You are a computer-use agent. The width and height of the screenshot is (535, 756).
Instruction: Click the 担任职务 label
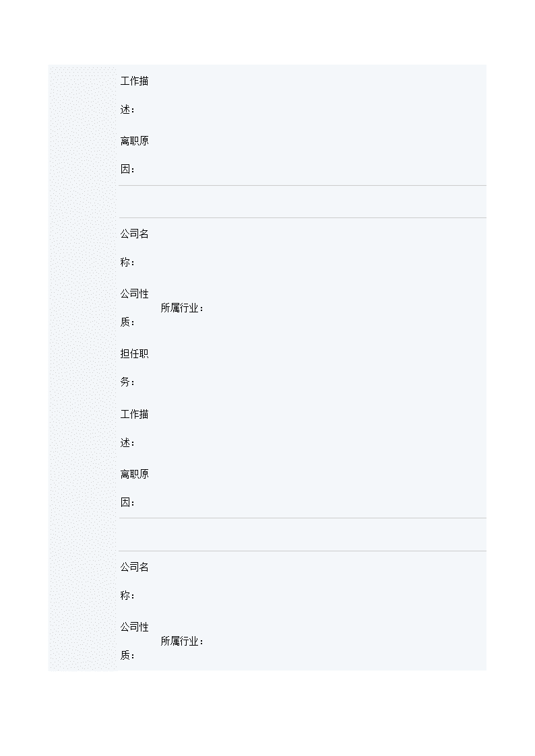pos(134,368)
